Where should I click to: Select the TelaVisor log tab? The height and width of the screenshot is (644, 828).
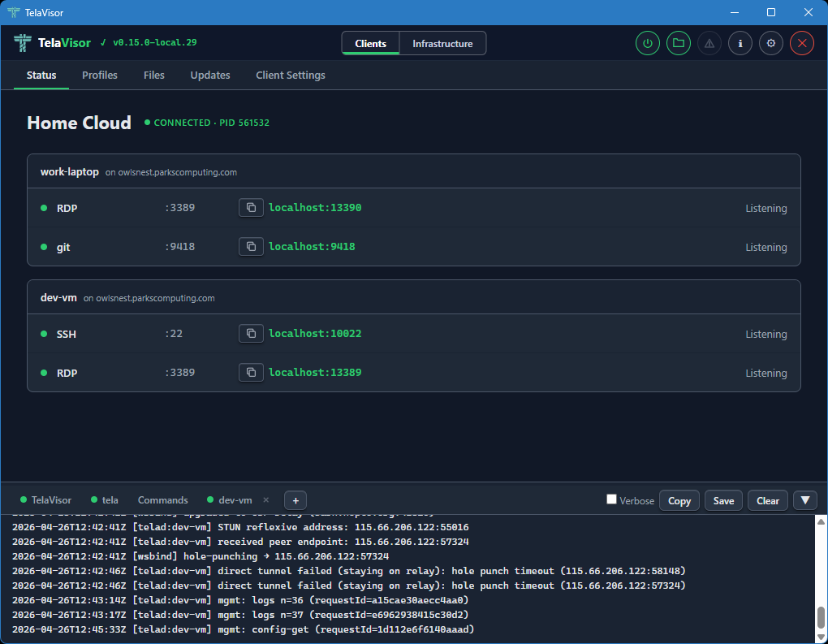click(x=46, y=499)
